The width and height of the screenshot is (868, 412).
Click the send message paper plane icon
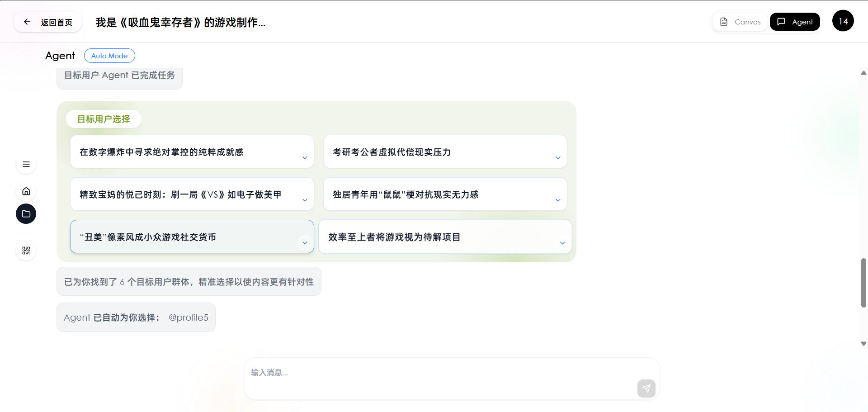(646, 388)
